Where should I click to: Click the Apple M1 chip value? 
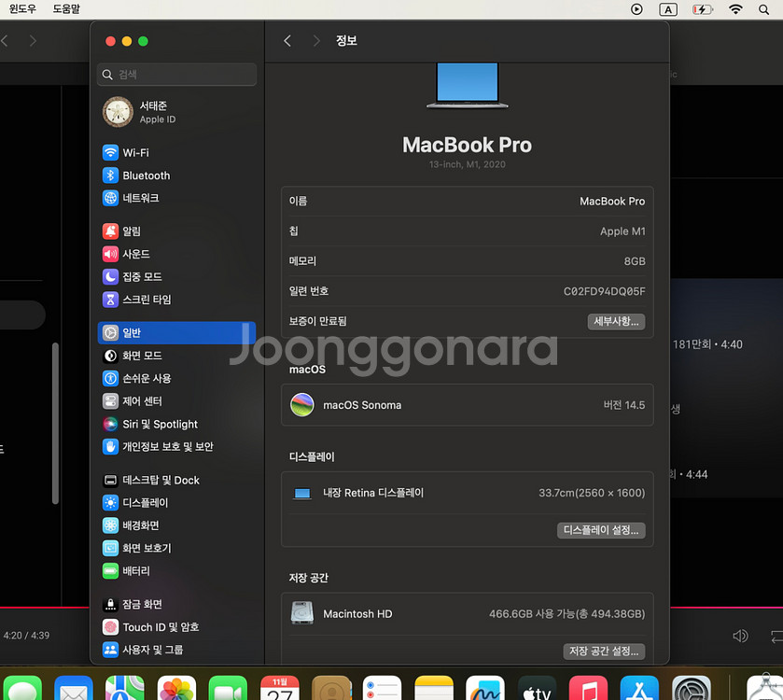[622, 231]
